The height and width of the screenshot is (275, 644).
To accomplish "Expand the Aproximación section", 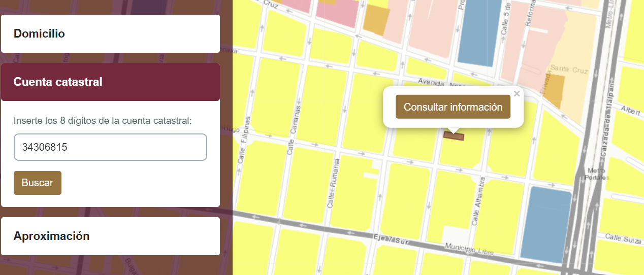I will pyautogui.click(x=110, y=236).
